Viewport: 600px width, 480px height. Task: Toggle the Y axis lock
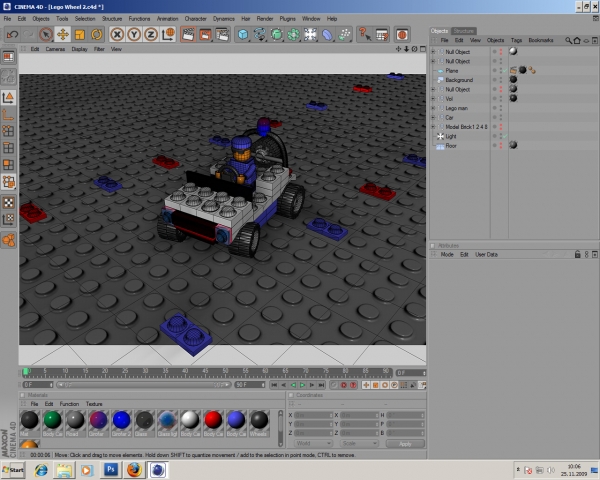(134, 34)
